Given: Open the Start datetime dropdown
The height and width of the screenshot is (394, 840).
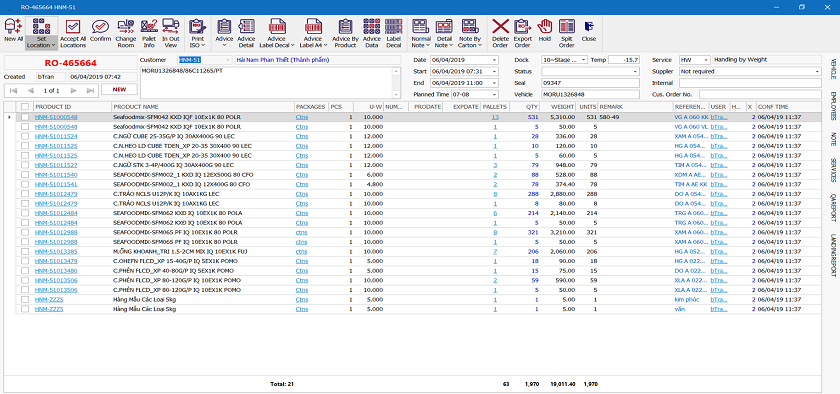Looking at the screenshot, I should (x=494, y=71).
